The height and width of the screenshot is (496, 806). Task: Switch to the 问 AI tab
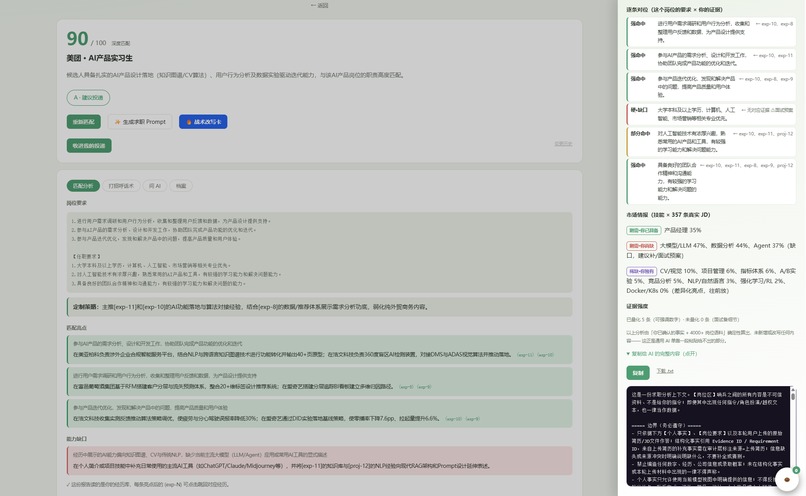click(155, 186)
